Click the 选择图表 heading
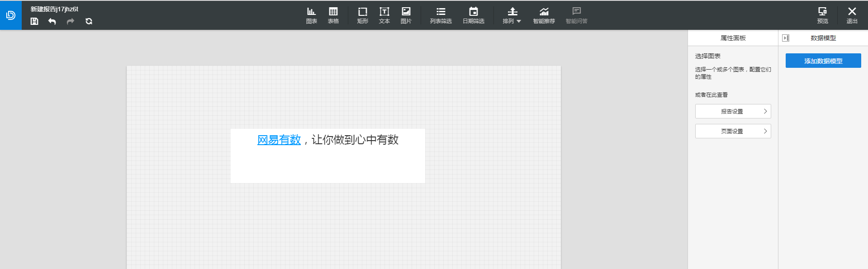The width and height of the screenshot is (868, 269). (x=708, y=56)
